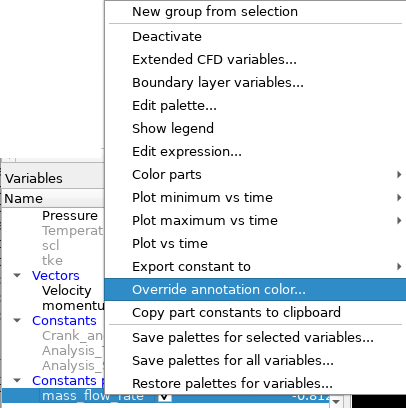Image resolution: width=406 pixels, height=408 pixels.
Task: Select the Crank_an constant row
Action: 73,335
